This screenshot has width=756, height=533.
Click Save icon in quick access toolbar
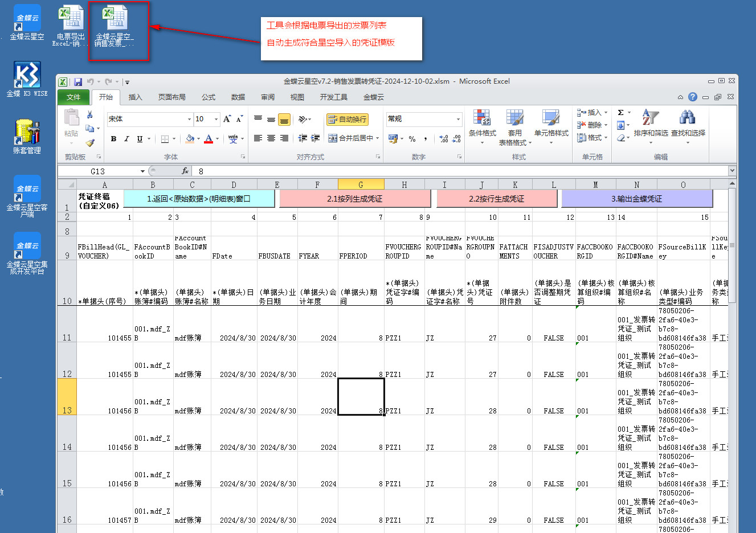[x=78, y=82]
